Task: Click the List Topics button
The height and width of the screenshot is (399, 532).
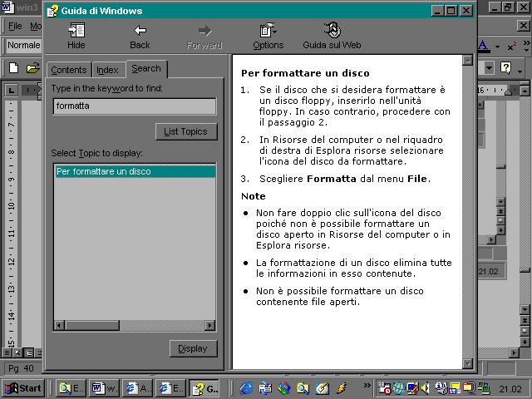Action: (186, 131)
